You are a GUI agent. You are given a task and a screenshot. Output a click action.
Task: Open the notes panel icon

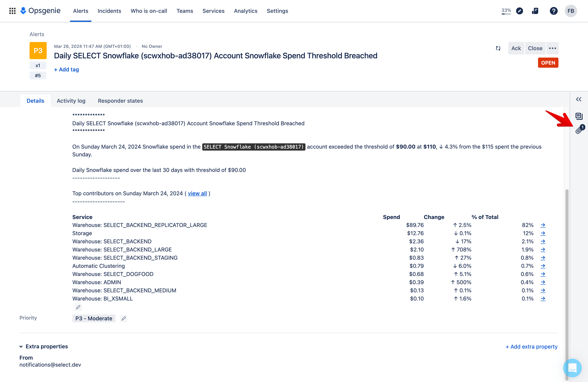[x=579, y=116]
